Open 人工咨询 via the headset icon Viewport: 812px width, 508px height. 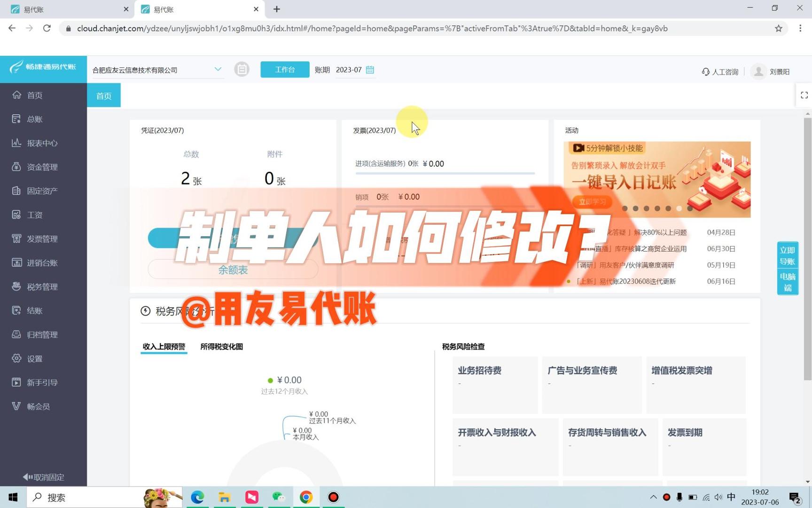pos(706,71)
